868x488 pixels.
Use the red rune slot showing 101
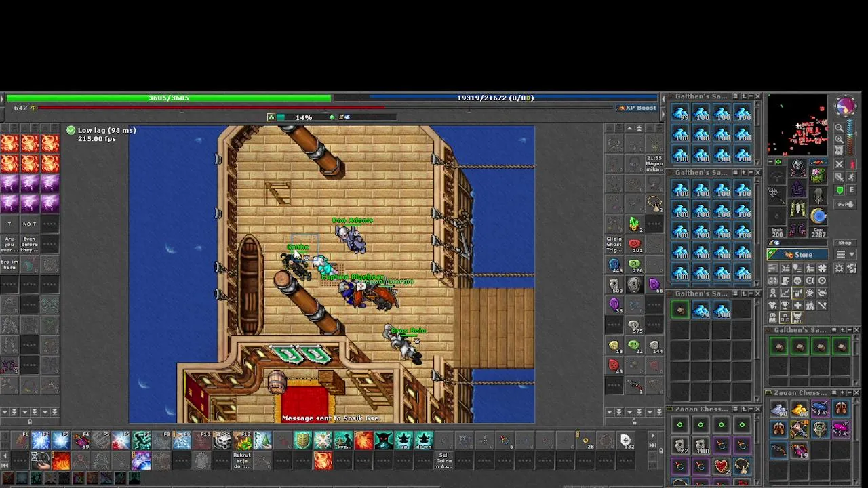pos(634,244)
